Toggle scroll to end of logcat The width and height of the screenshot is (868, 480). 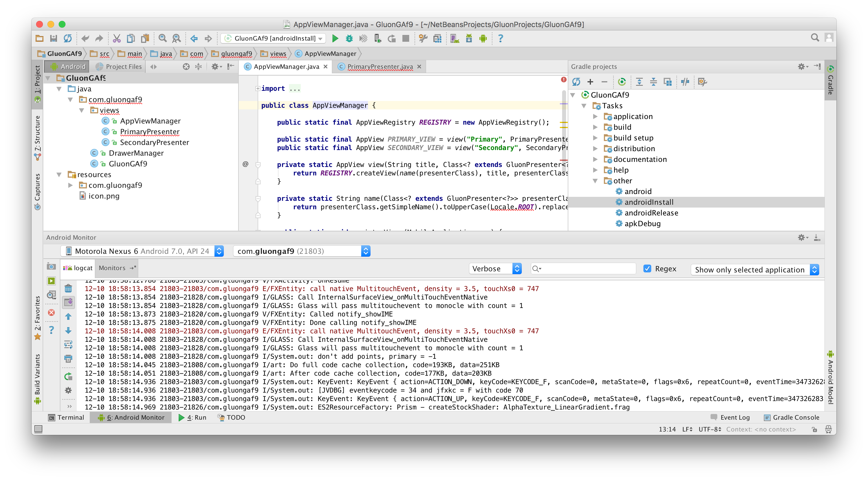68,302
